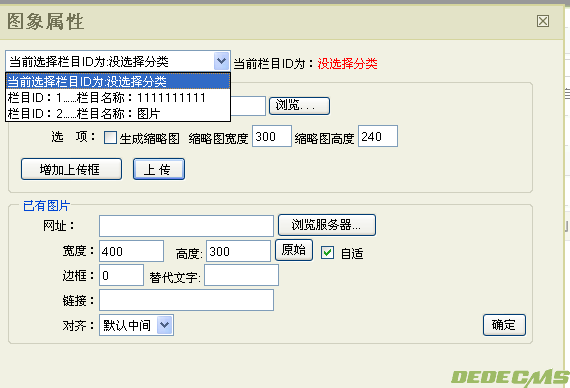Viewport: 570px width, 388px height.
Task: Click the 网址 URL input field
Action: 186,226
